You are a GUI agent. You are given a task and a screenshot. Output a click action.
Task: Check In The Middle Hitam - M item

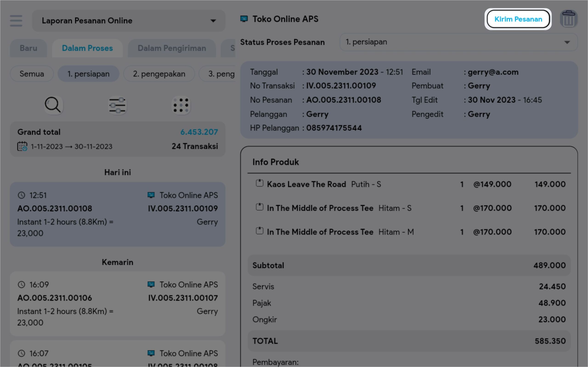coord(260,231)
